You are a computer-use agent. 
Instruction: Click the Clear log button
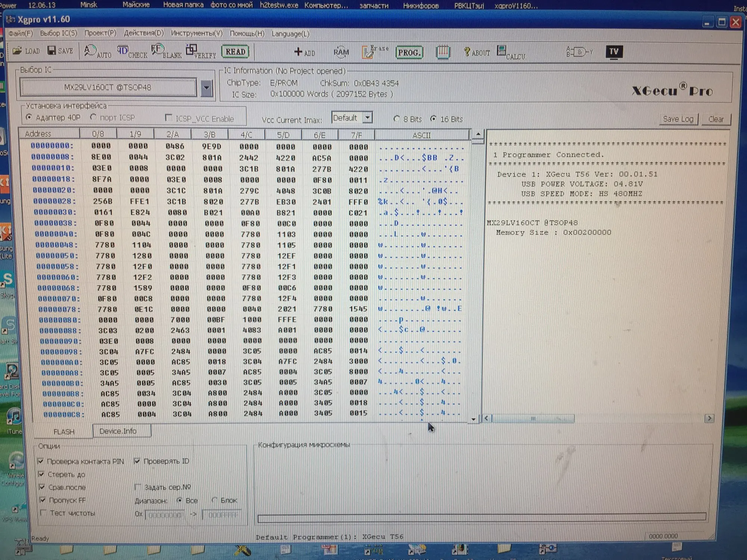pos(716,119)
